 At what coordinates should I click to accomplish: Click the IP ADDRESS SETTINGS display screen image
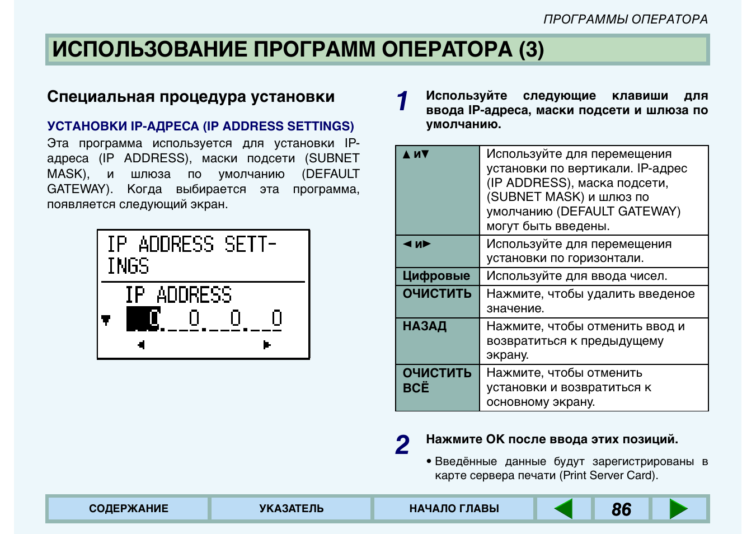click(x=204, y=294)
